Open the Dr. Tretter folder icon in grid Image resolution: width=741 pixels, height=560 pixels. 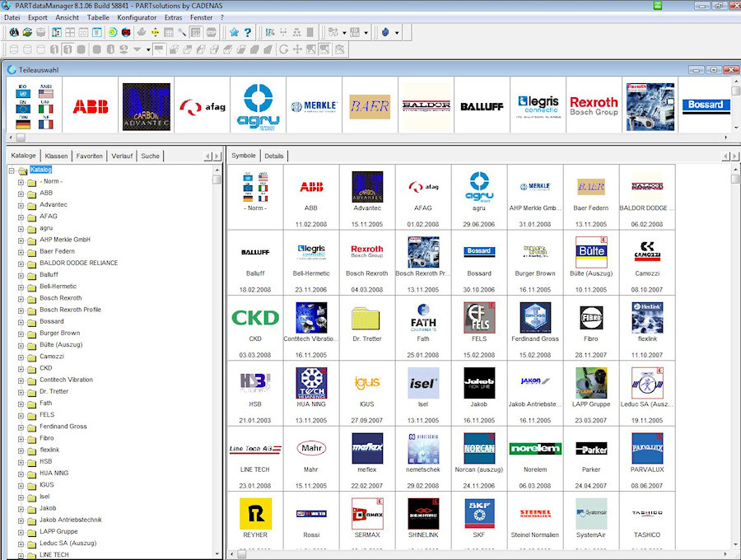pyautogui.click(x=366, y=319)
